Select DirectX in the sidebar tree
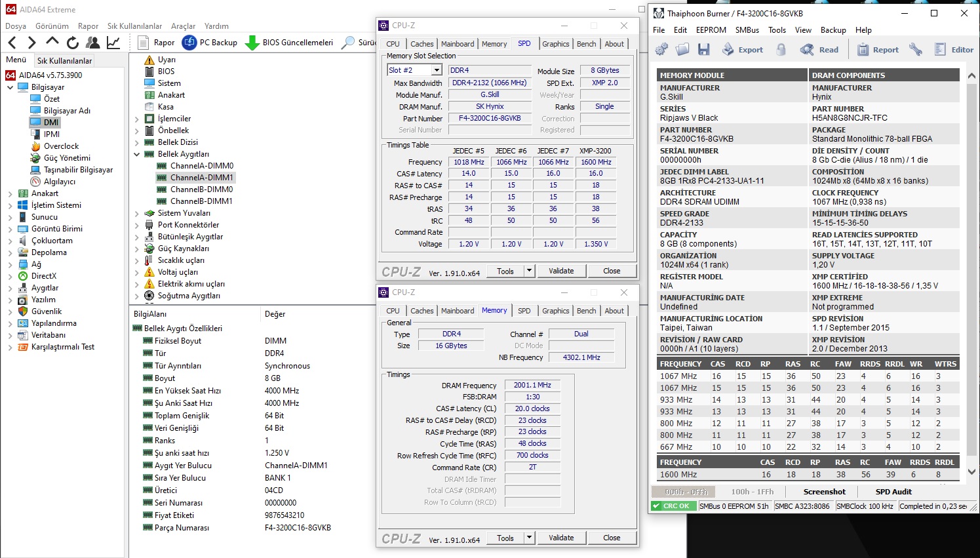The image size is (980, 558). click(x=37, y=276)
